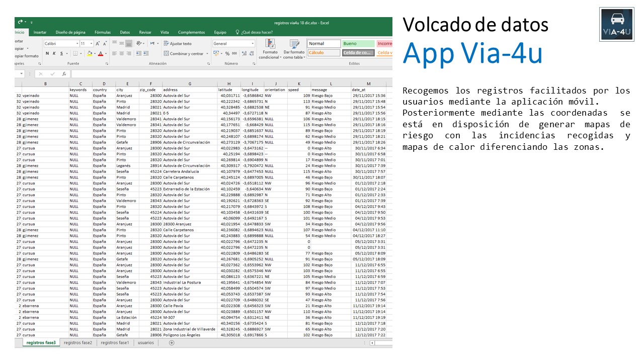Screen dimensions: 644x362
Task: Open Alineación dialog launcher
Action: click(208, 64)
